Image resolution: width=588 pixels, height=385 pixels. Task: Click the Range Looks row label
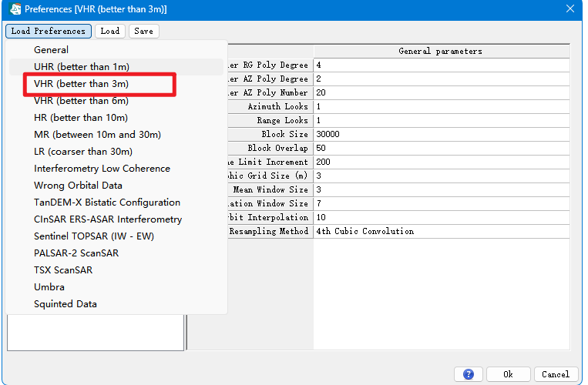(x=270, y=120)
